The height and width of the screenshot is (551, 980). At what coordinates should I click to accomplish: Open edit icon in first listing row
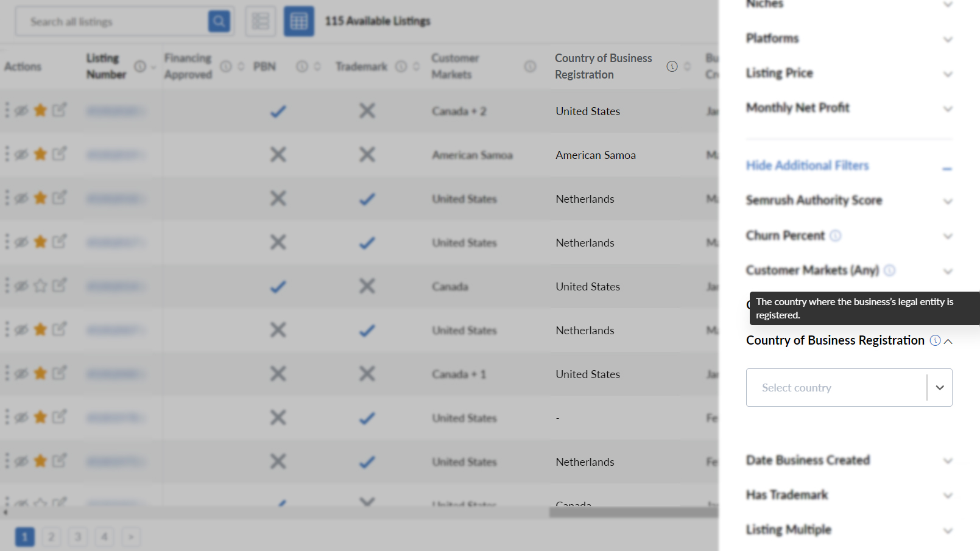click(x=59, y=110)
